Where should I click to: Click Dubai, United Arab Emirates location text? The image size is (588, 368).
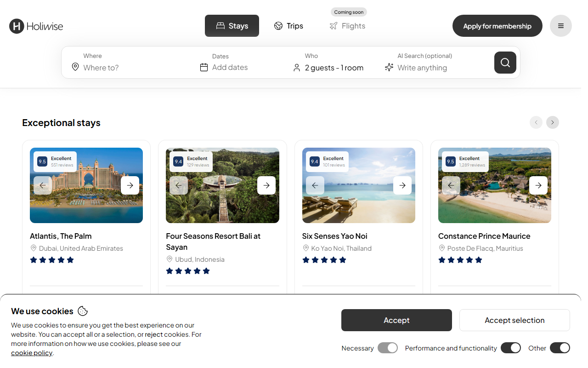pos(81,248)
